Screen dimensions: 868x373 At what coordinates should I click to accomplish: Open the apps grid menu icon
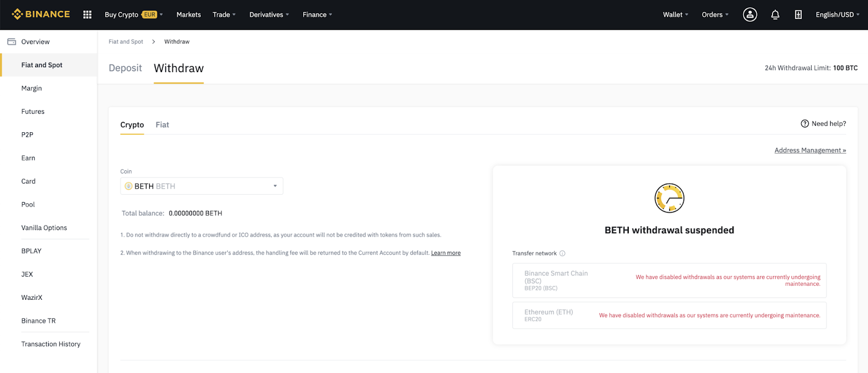coord(87,15)
